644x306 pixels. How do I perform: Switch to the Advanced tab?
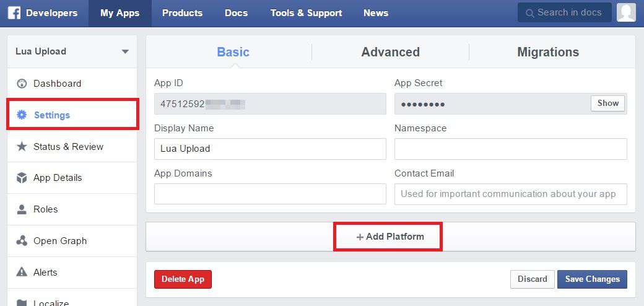[x=390, y=52]
